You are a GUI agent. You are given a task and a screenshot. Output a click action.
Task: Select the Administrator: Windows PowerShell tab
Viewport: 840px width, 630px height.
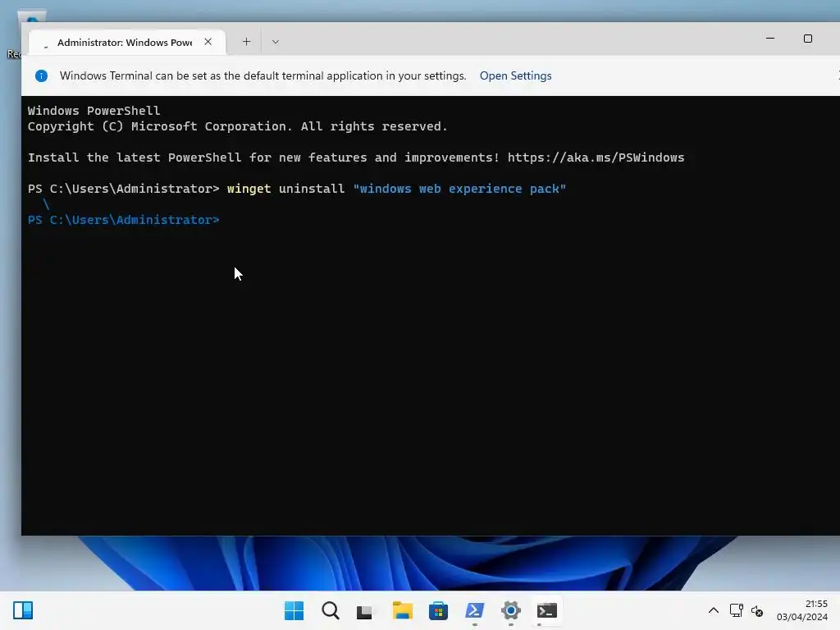point(127,42)
